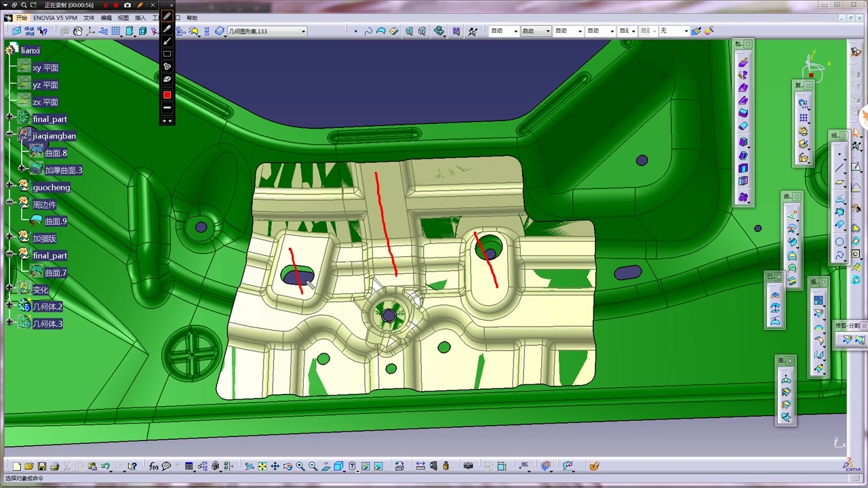The image size is (868, 488).
Task: Select the xy 平面 tree item
Action: pos(45,68)
